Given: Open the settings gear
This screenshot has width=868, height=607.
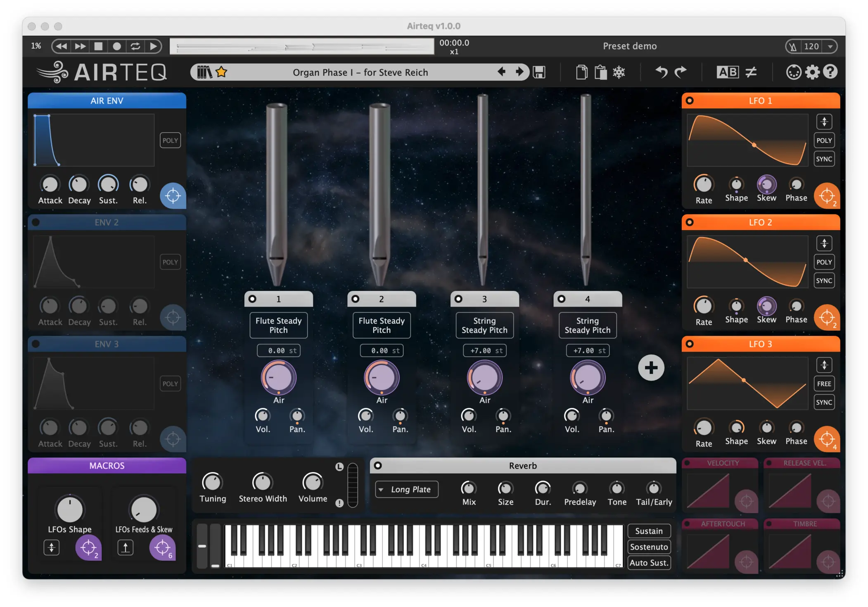Looking at the screenshot, I should pos(812,72).
